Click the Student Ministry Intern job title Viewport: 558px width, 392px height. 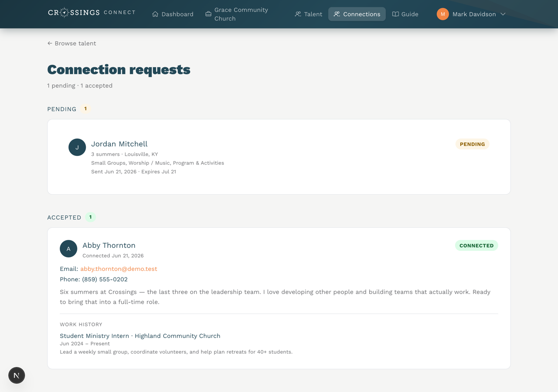coord(140,336)
